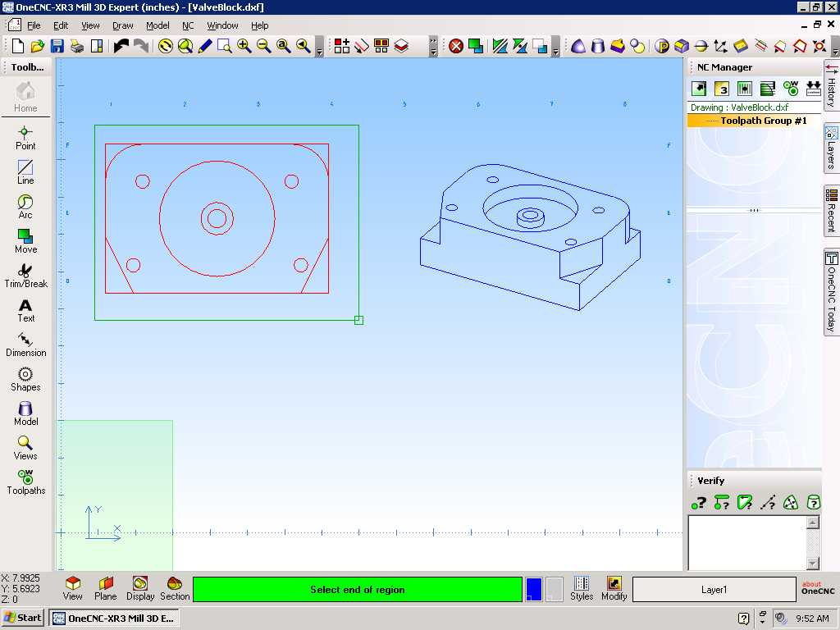
Task: Choose the Trim/Break tool
Action: tap(25, 276)
